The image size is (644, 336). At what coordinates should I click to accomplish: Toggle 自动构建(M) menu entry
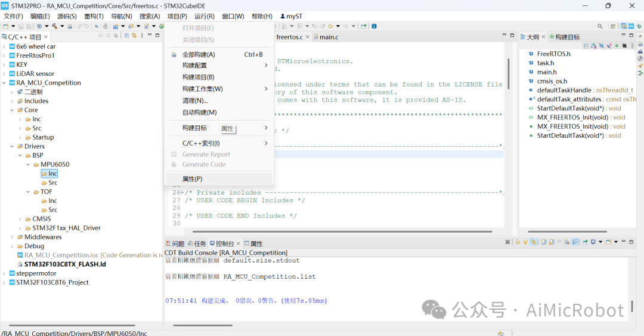coord(219,112)
